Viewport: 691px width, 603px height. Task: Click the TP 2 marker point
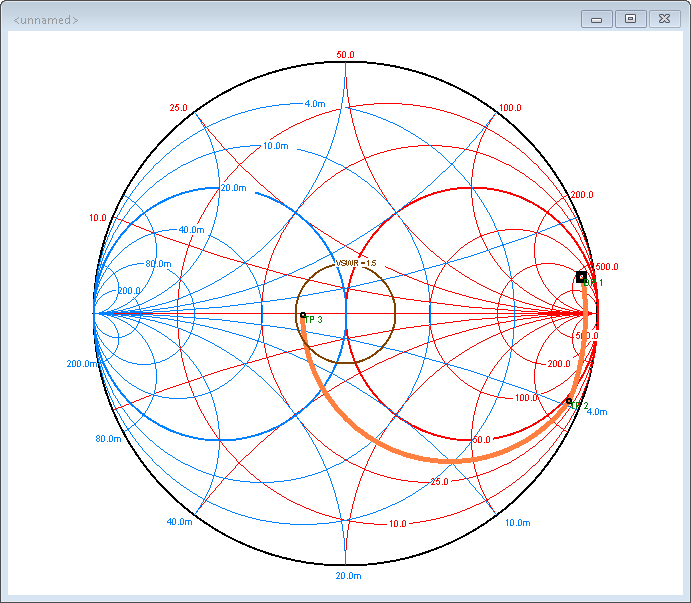pos(569,401)
